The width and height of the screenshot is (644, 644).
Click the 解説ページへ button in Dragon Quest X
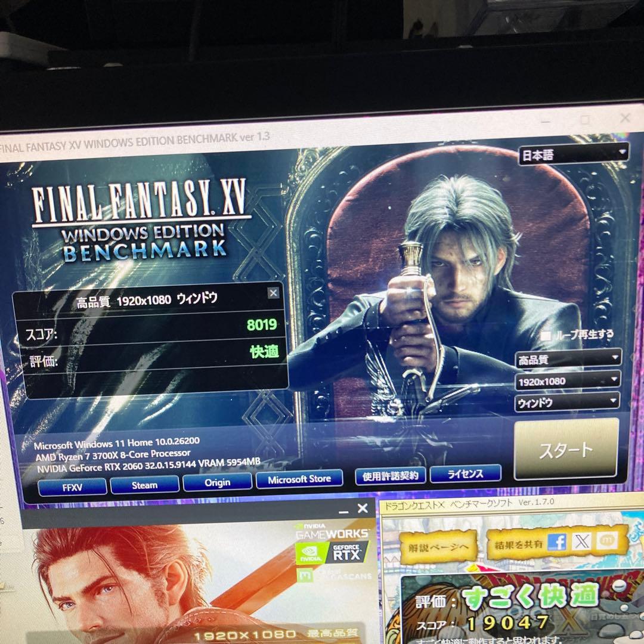pyautogui.click(x=438, y=546)
